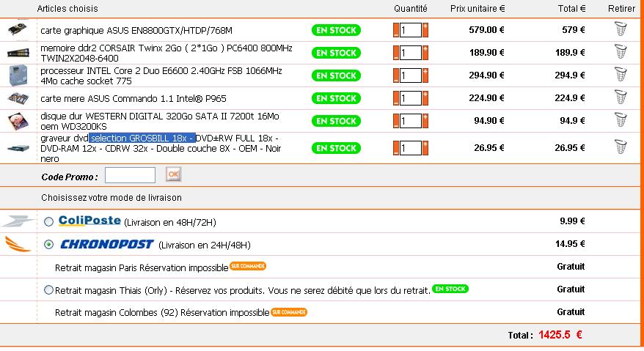Open disque dur WESTERN DIGITAL 320Go link

tap(160, 121)
